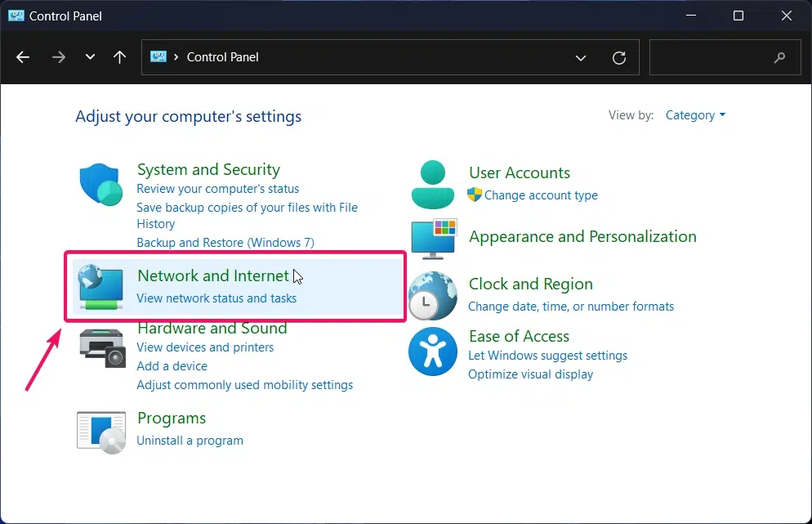Open the View by Category dropdown
812x524 pixels.
coord(695,115)
